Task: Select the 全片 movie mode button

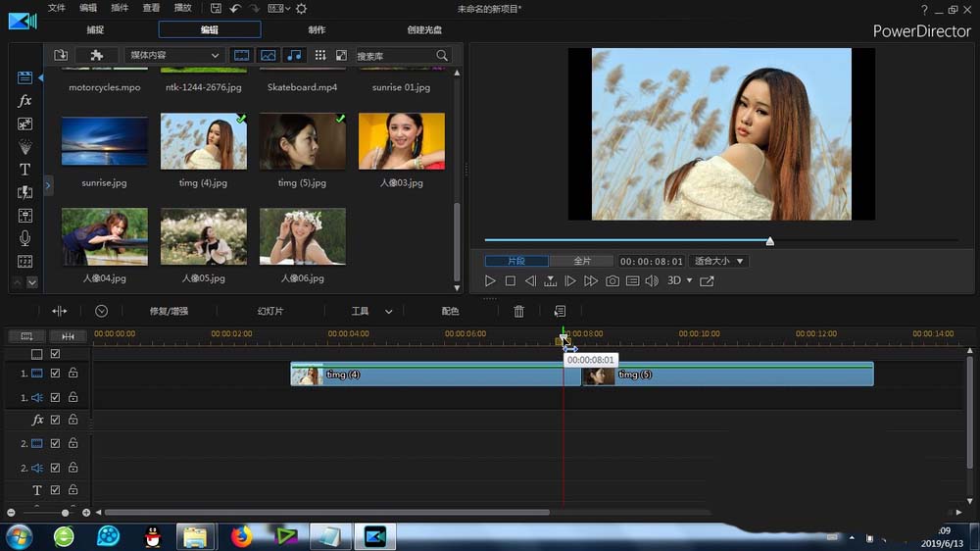Action: (581, 262)
